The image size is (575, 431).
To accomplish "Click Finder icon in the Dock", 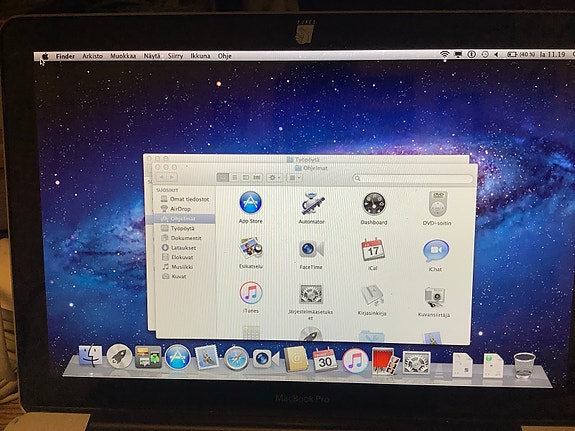I will point(91,355).
